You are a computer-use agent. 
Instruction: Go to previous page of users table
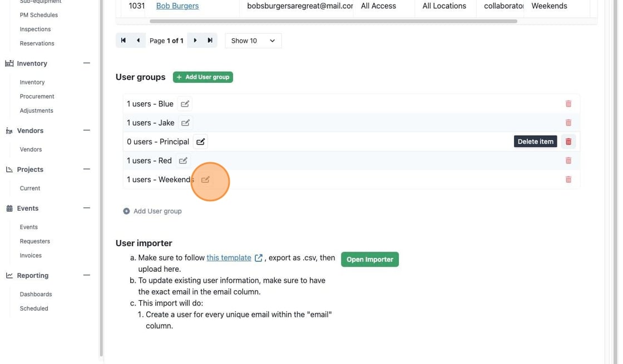click(x=139, y=41)
